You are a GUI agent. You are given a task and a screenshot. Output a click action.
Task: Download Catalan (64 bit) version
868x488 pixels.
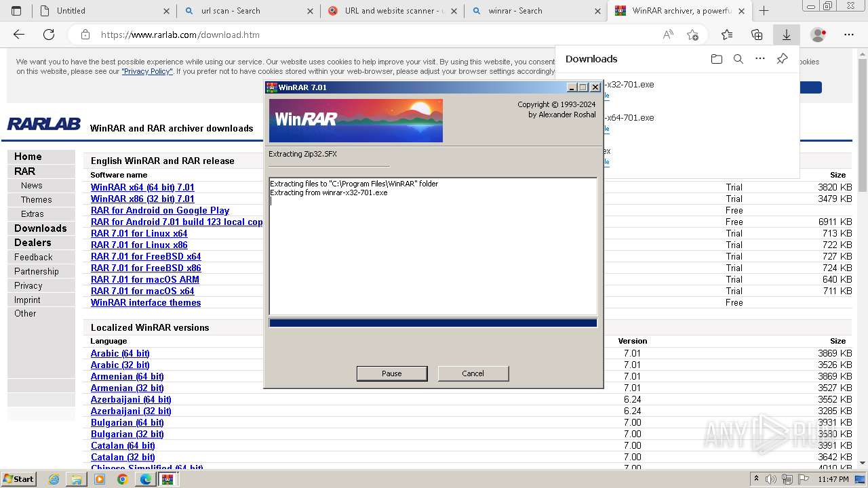123,446
